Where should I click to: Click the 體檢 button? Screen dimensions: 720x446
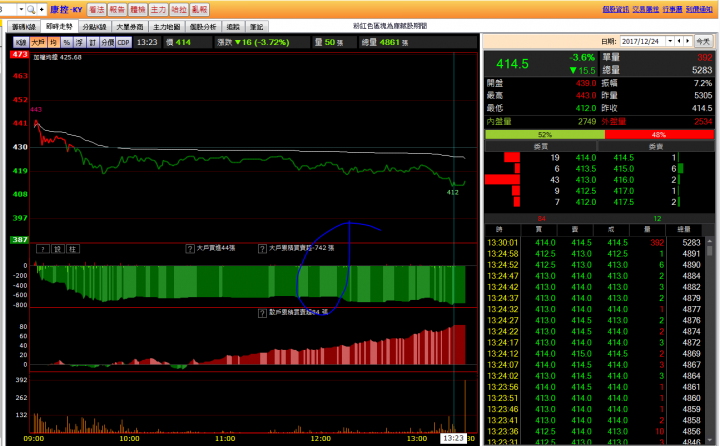point(138,9)
